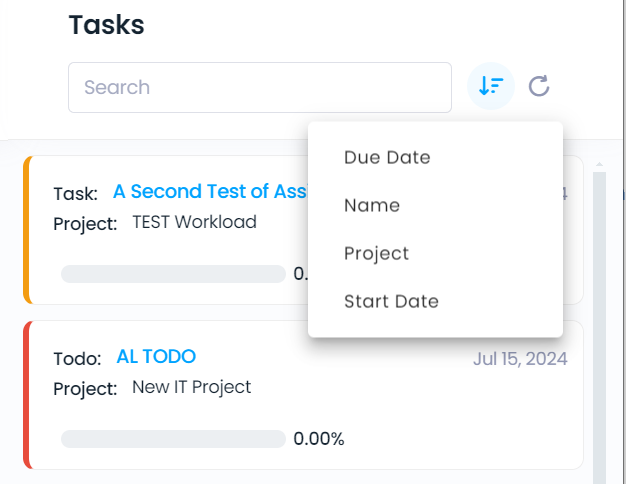Click the sort tasks icon button
Viewport: 626px width, 484px height.
click(491, 86)
